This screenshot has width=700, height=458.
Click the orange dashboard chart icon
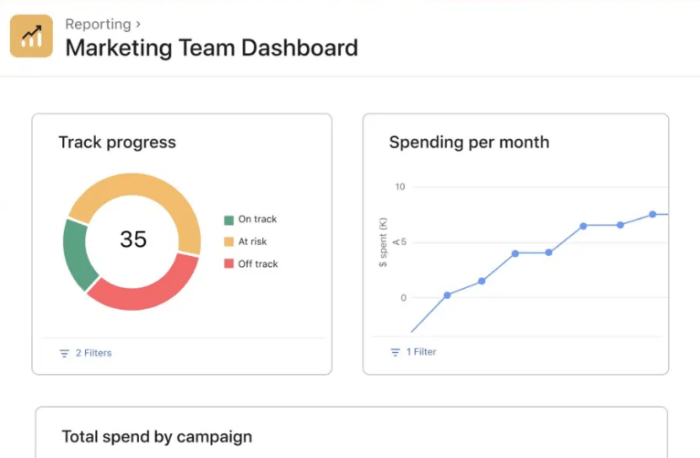(31, 37)
